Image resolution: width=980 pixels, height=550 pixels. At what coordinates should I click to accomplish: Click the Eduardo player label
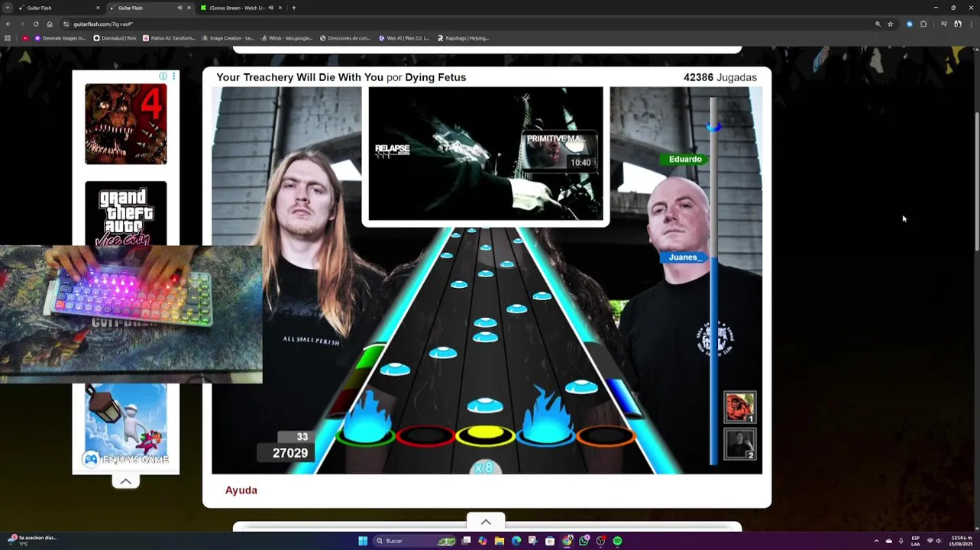pyautogui.click(x=685, y=159)
